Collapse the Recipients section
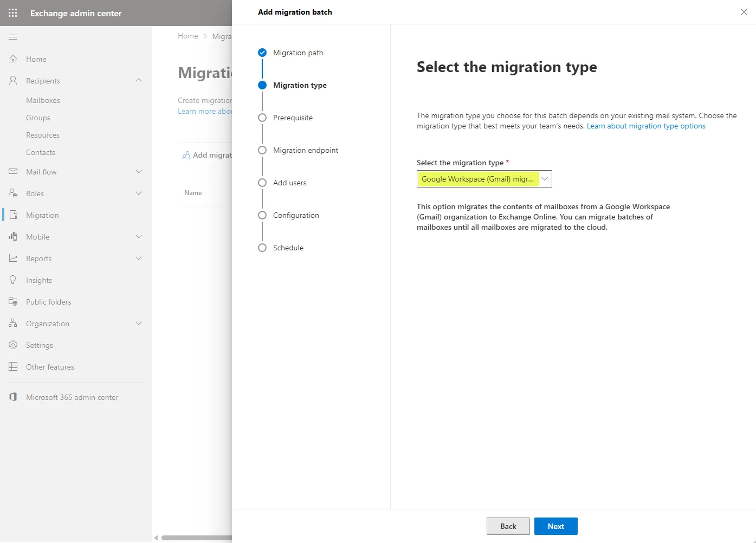Viewport: 756px width, 543px height. 139,80
